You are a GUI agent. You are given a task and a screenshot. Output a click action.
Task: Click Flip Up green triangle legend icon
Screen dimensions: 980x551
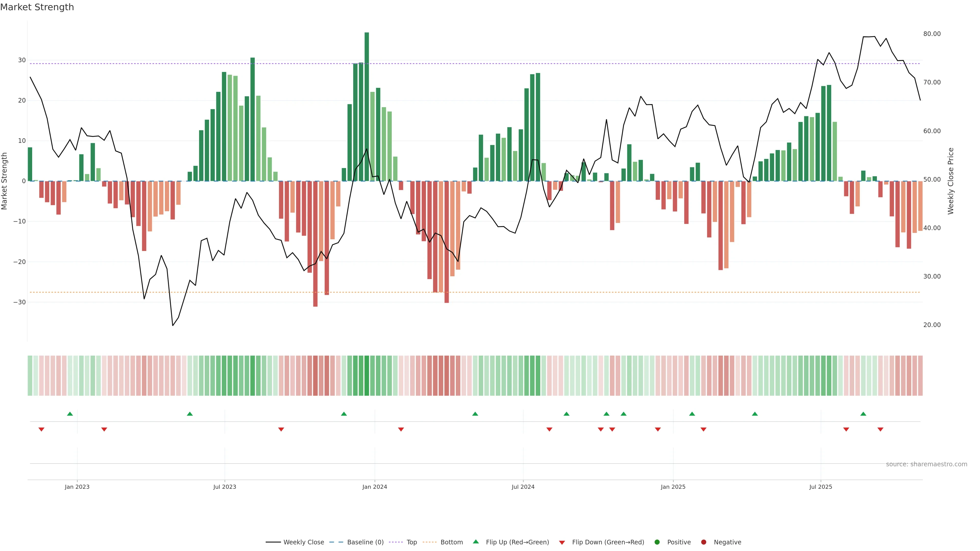click(475, 542)
